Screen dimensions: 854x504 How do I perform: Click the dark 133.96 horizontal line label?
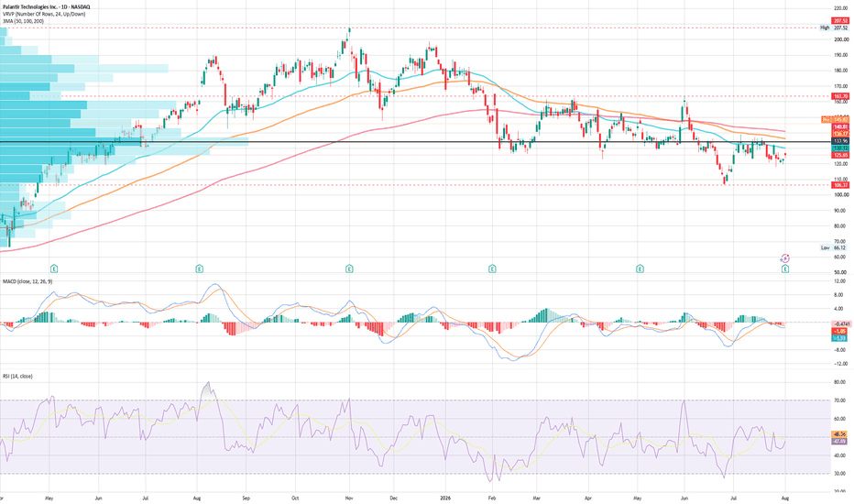tap(840, 141)
